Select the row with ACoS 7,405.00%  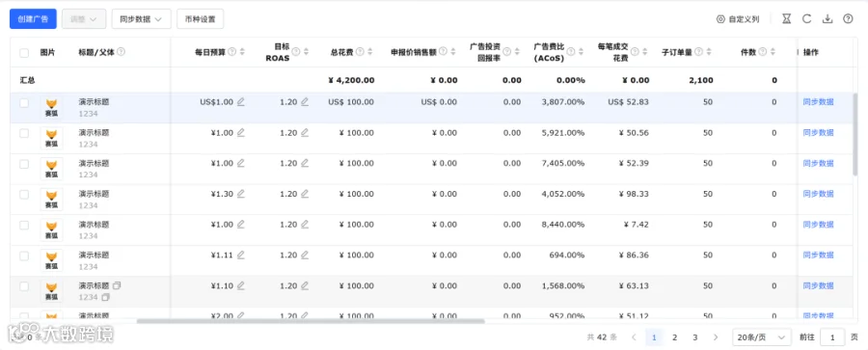pos(24,164)
